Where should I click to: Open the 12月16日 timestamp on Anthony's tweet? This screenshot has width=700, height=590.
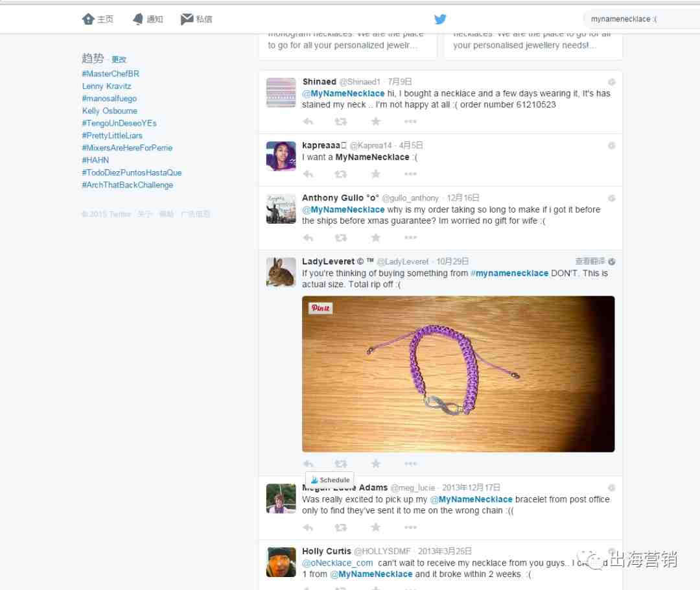463,198
